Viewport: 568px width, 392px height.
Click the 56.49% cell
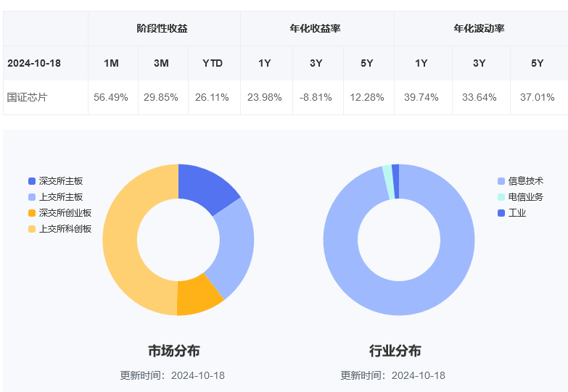111,97
